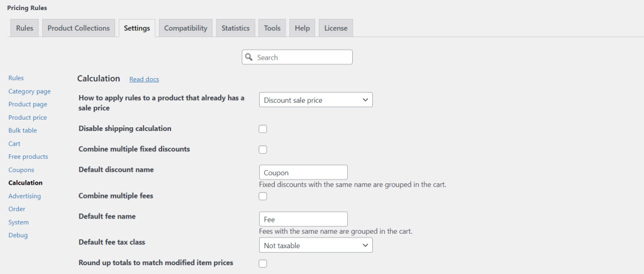Go to the Compatibility tab
Viewport: 644px width, 274px height.
pos(186,28)
